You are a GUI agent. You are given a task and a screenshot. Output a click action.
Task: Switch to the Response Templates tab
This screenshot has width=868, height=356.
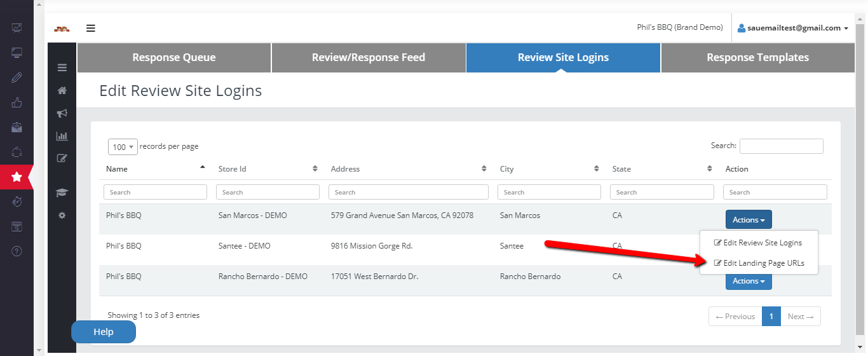[x=757, y=58]
